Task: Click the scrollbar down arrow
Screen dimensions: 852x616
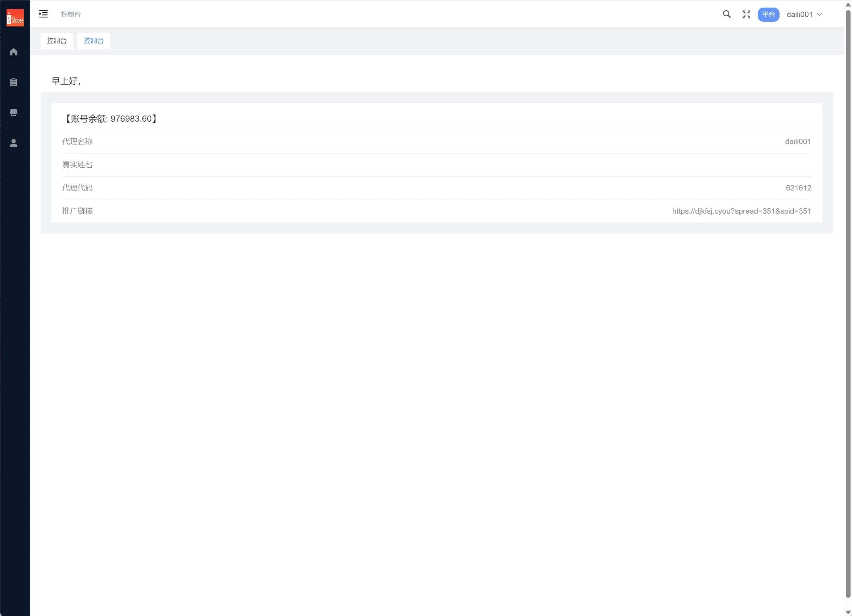Action: coord(848,612)
